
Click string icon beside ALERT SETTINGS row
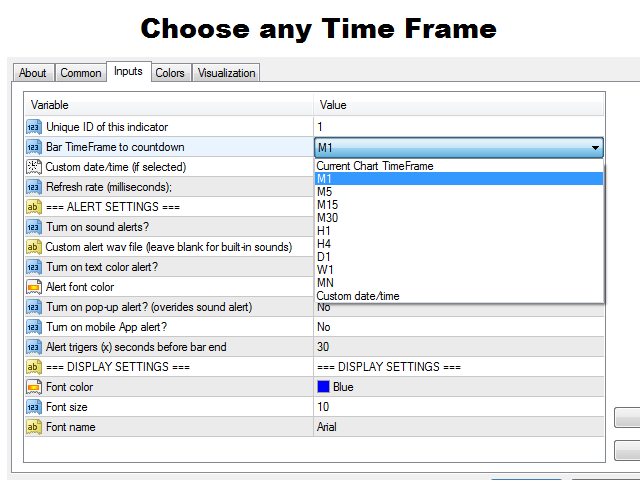click(34, 207)
